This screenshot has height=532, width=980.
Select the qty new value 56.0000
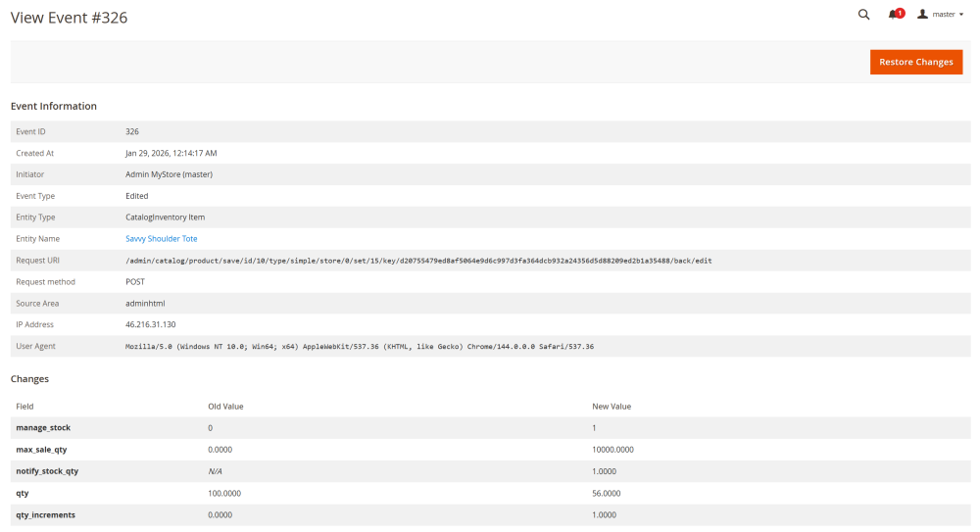tap(607, 493)
